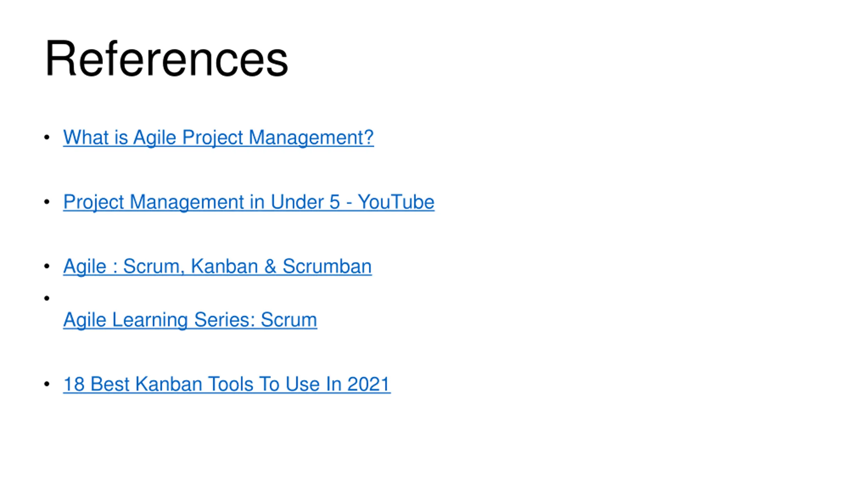Click the word Learning in the fourth reference
The height and width of the screenshot is (489, 868).
(150, 320)
